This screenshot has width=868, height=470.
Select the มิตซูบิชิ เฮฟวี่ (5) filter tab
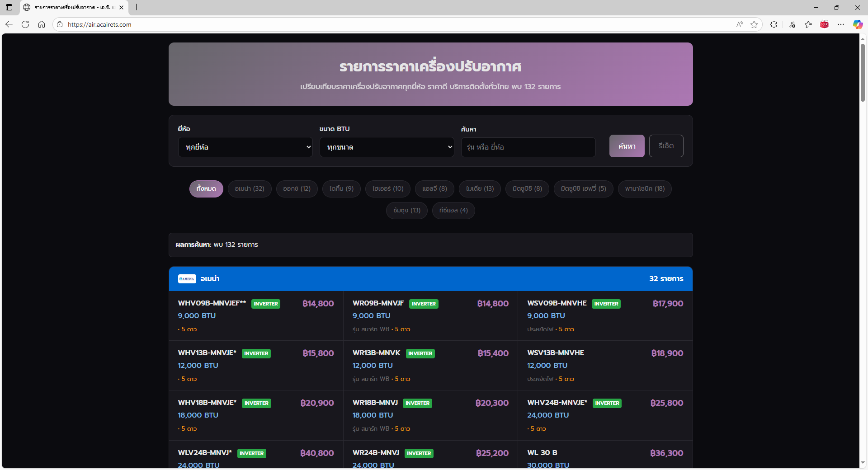584,189
